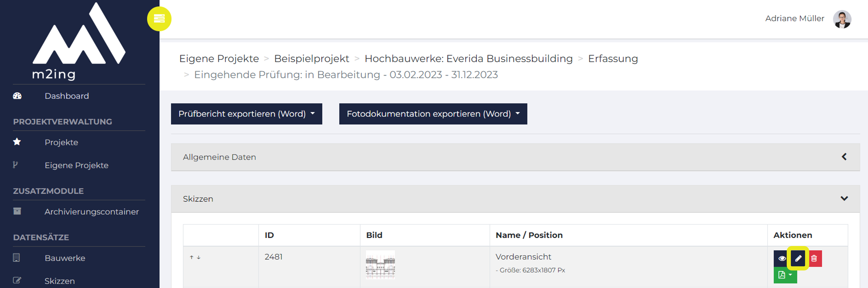Delete sketch 2481 with trash icon
Image resolution: width=868 pixels, height=288 pixels.
pos(814,259)
